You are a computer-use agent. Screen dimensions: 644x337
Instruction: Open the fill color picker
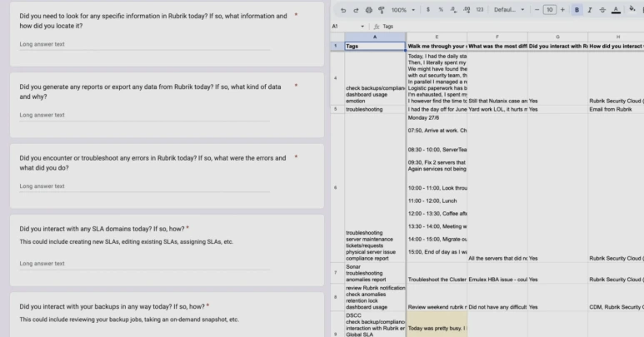[x=632, y=9]
